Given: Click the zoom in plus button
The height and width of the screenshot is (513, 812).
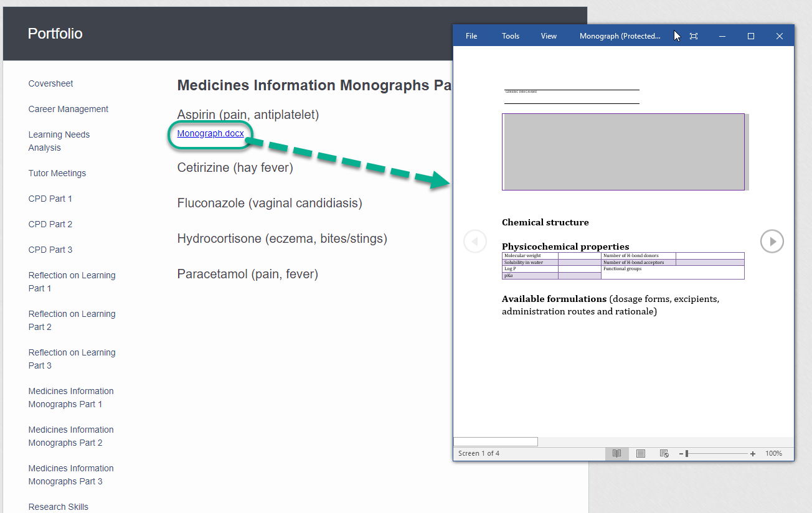Looking at the screenshot, I should (x=753, y=454).
